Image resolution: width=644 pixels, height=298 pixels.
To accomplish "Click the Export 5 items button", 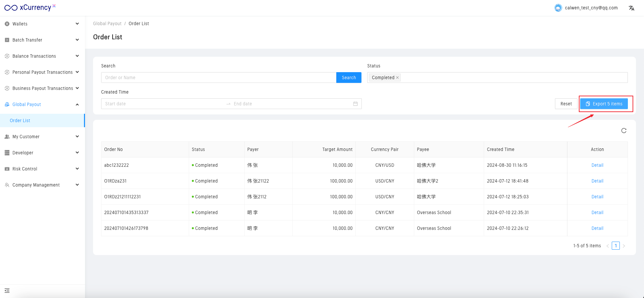I will [604, 104].
